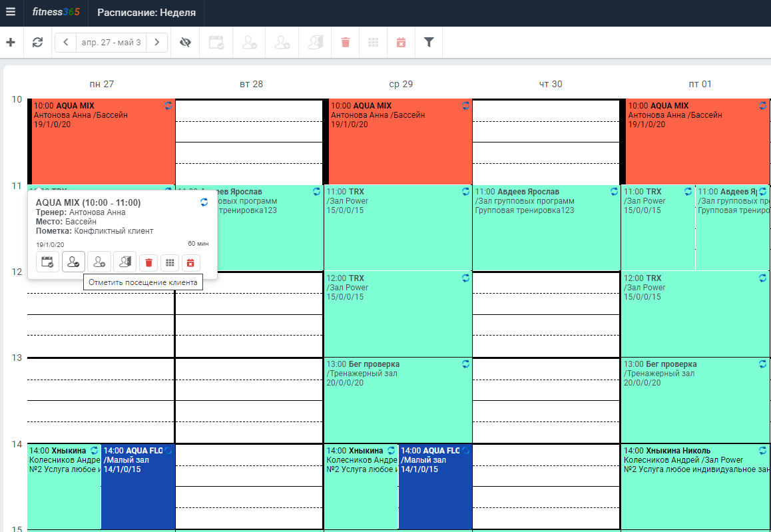Click the add-client icon in top toolbar
Viewport: 771px width, 532px height.
point(282,43)
